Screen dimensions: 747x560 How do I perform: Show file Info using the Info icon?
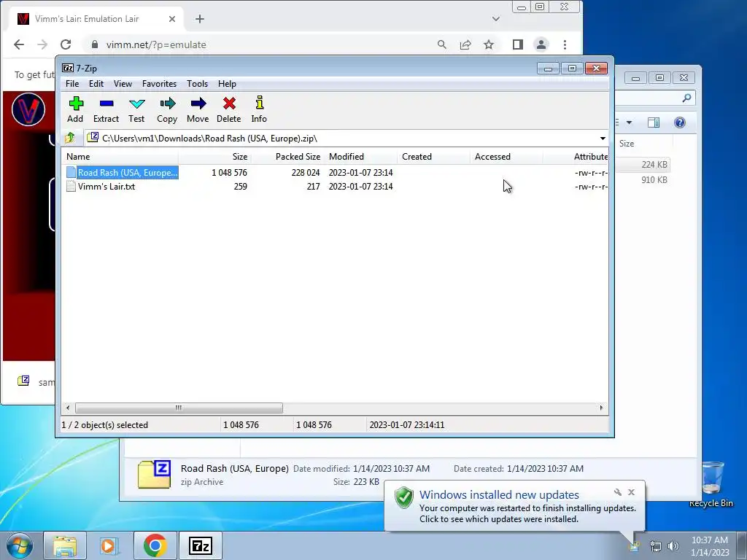(x=259, y=109)
